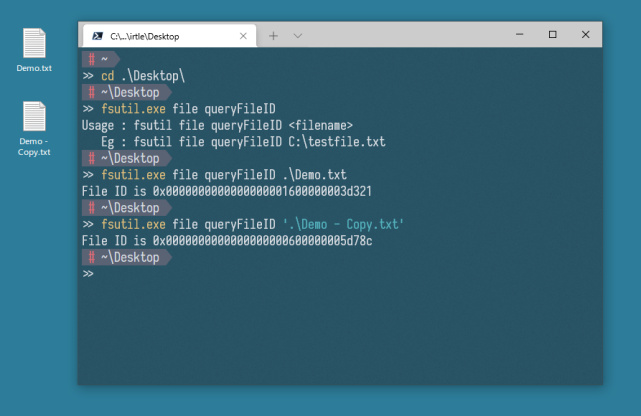Maximize the terminal window
The image size is (641, 416).
[x=552, y=35]
